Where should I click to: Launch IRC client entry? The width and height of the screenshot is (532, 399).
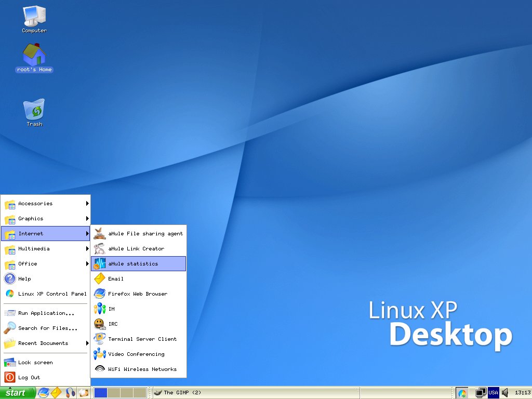click(138, 324)
